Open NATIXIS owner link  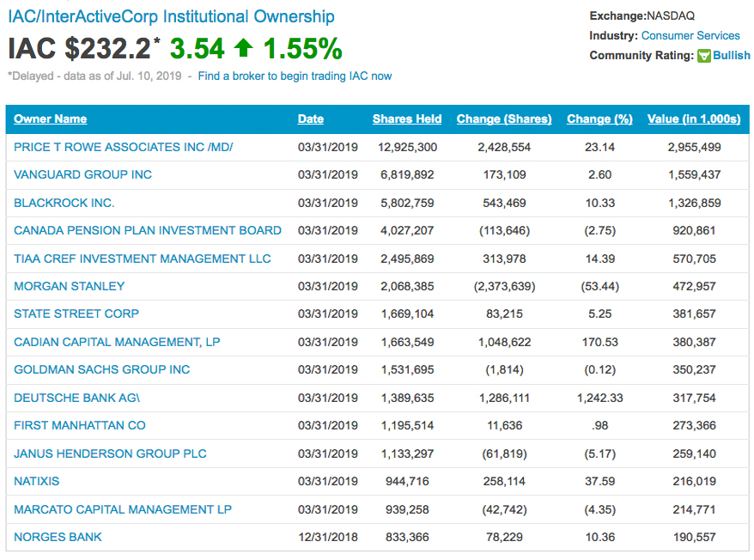coord(37,481)
